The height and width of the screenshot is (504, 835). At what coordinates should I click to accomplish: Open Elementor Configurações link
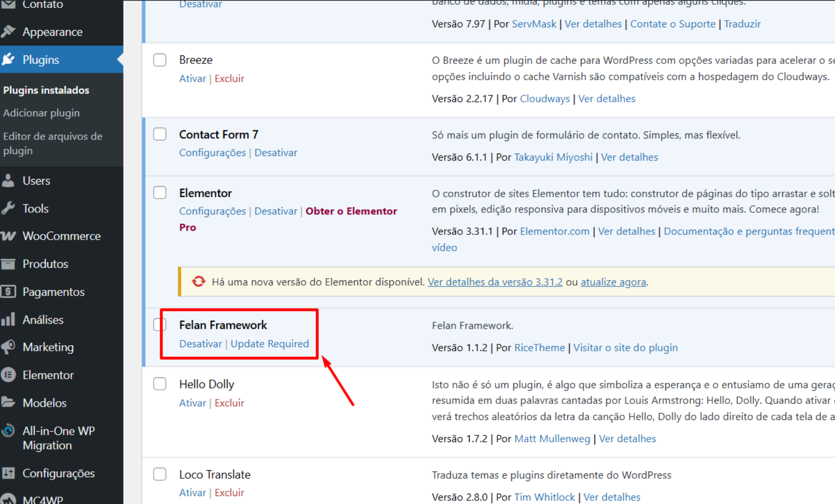(212, 211)
